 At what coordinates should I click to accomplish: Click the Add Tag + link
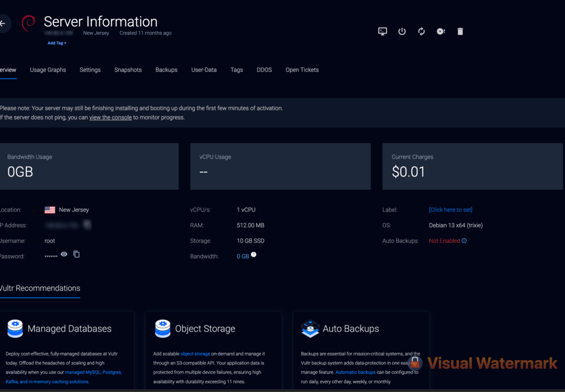(x=57, y=43)
